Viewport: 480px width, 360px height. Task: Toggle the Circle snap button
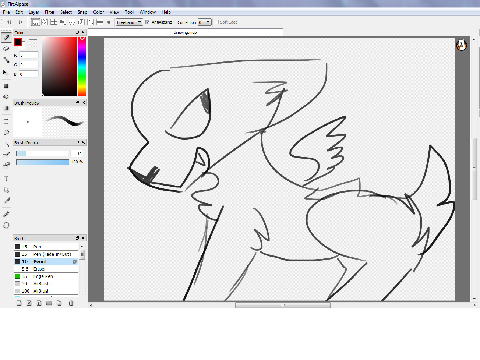coord(81,22)
